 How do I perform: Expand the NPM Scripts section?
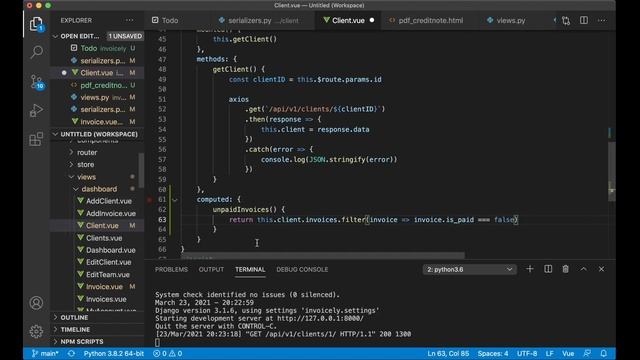[x=82, y=342]
